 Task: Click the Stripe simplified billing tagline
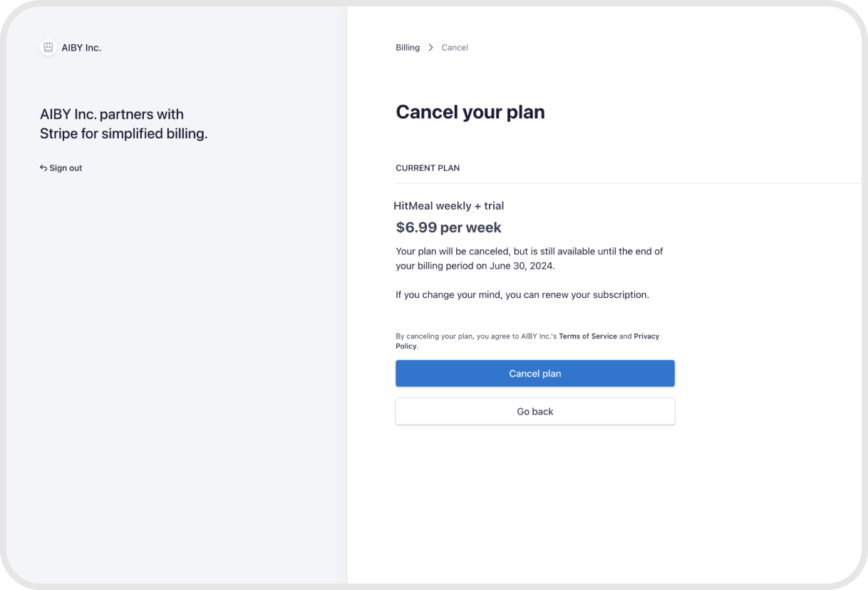tap(123, 124)
